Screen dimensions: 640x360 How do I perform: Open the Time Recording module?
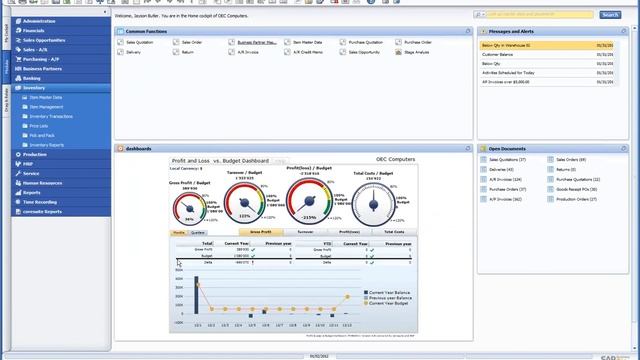click(x=61, y=202)
